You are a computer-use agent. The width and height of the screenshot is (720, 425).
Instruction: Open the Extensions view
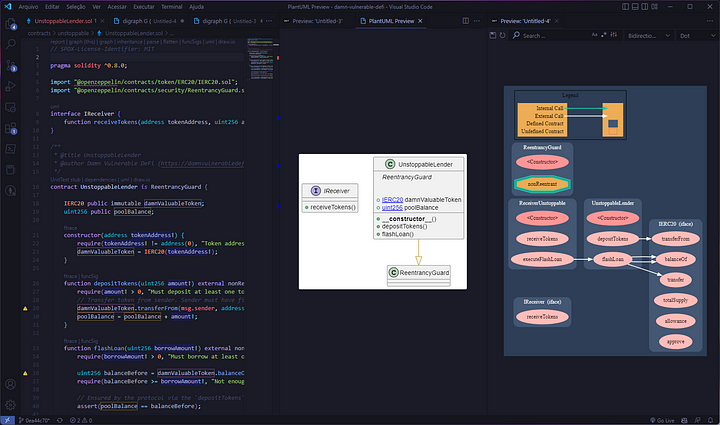(11, 128)
